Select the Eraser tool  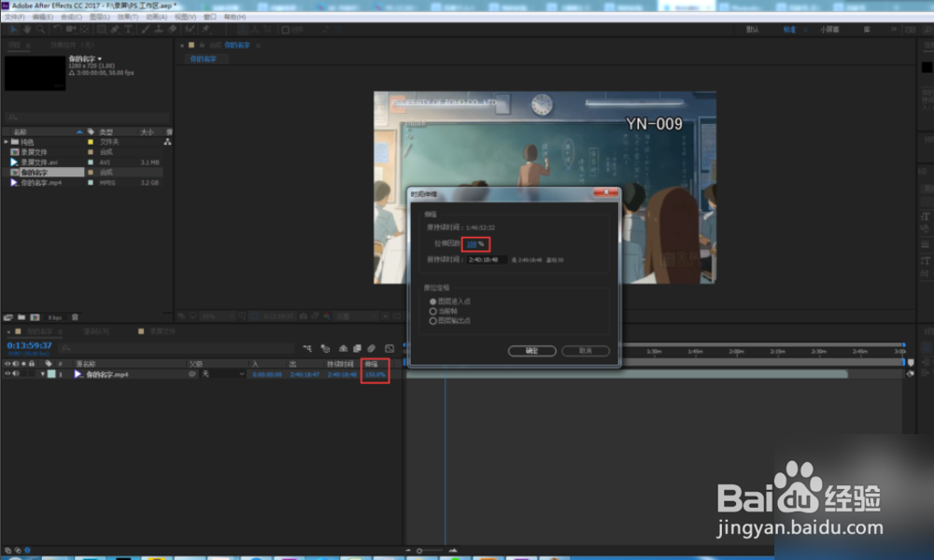coord(172,29)
